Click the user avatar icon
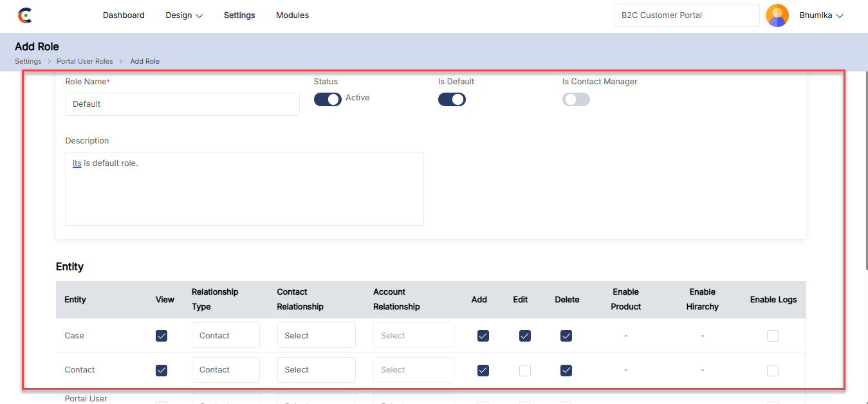Image resolution: width=868 pixels, height=404 pixels. (x=777, y=15)
